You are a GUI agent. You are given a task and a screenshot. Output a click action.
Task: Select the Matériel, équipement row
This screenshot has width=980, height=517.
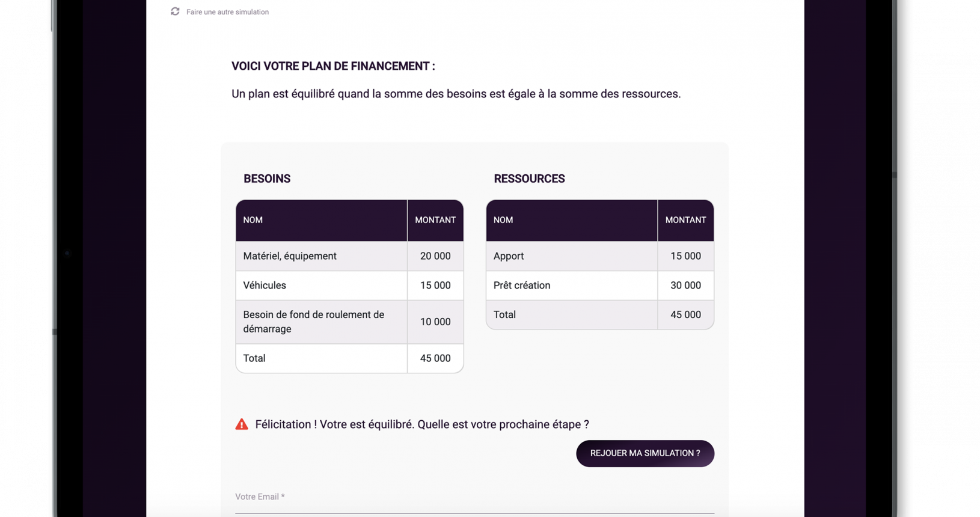[349, 256]
